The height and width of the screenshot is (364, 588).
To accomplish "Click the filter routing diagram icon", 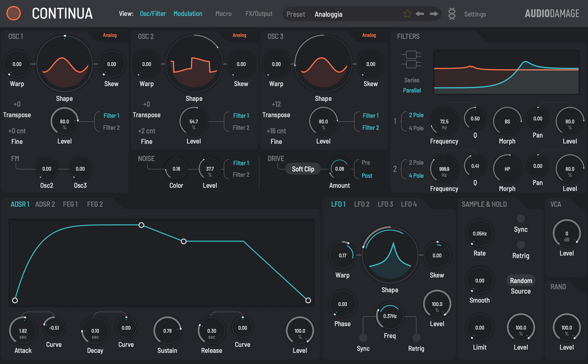I will (x=412, y=59).
